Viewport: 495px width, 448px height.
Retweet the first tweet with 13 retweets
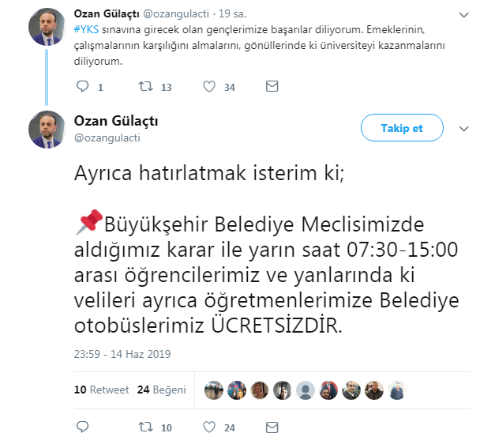pyautogui.click(x=146, y=86)
